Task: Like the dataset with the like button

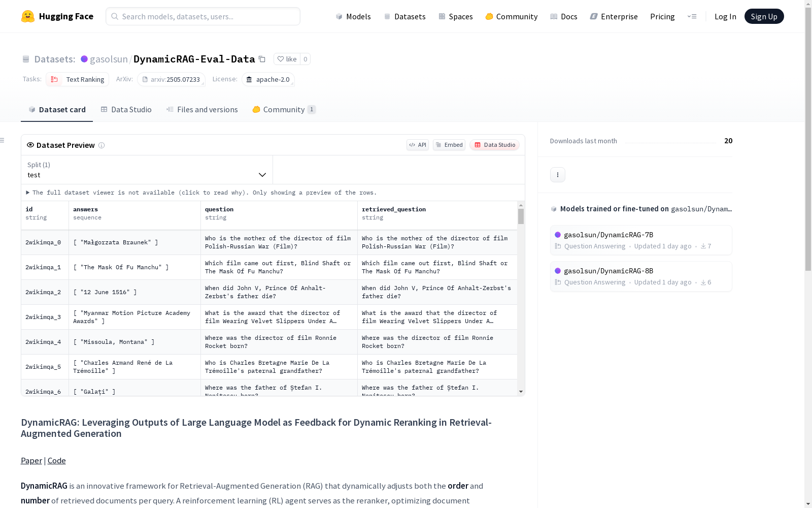Action: [287, 59]
